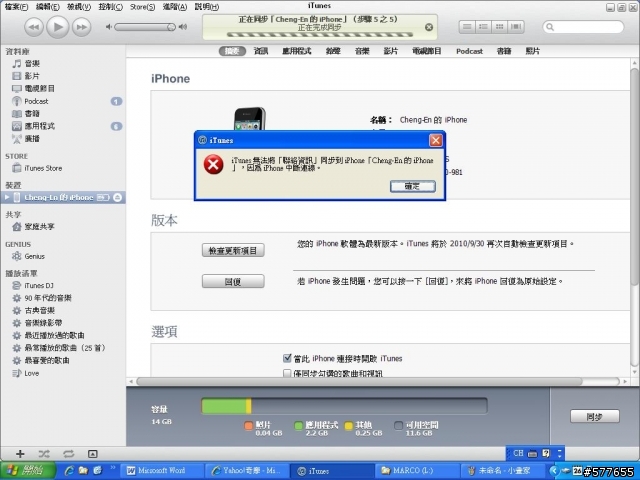Eject the Cheng-En iPhone device

tap(118, 198)
